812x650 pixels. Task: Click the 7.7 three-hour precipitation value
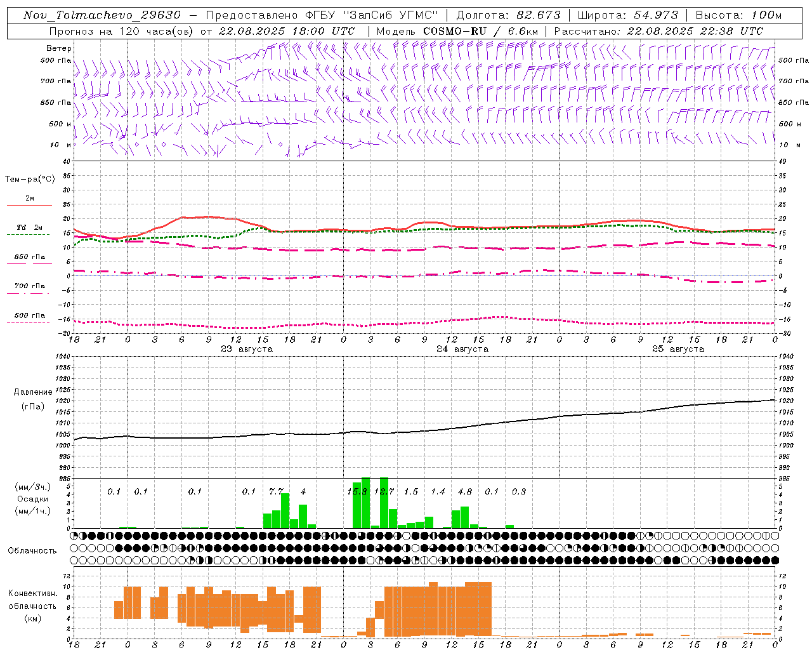point(276,491)
